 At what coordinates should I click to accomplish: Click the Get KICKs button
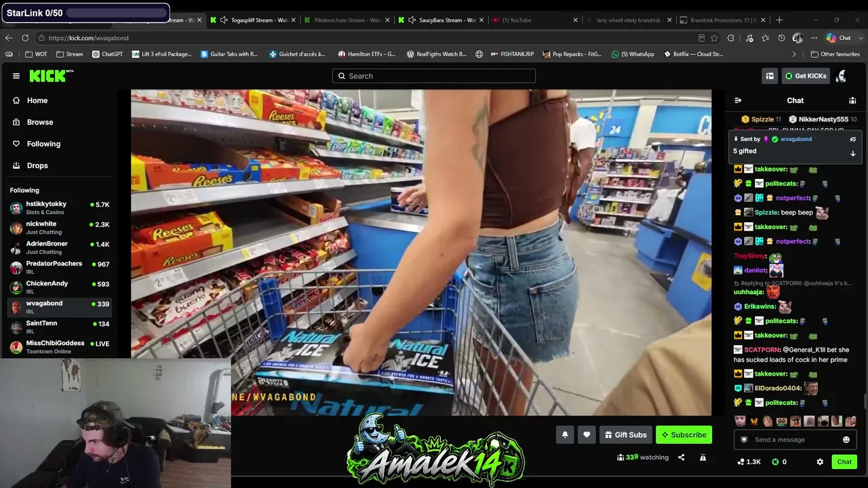(x=806, y=76)
